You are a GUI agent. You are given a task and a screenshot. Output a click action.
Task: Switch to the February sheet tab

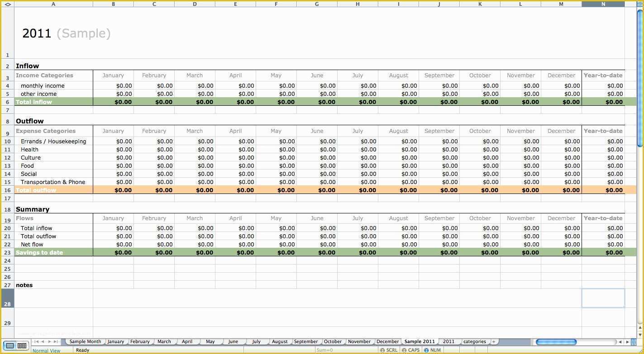[140, 342]
